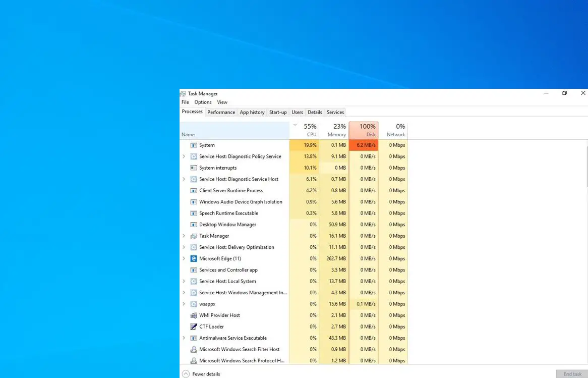Switch to the Services tab

(335, 112)
